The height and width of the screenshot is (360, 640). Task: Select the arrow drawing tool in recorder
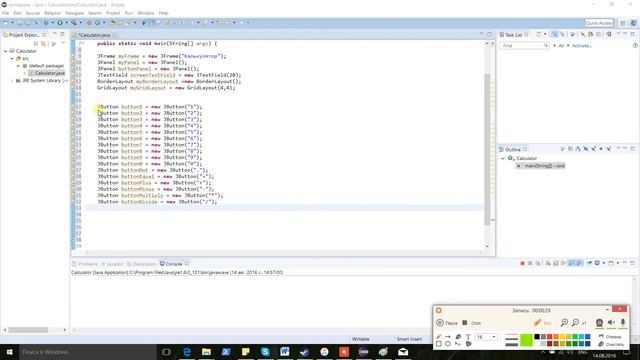[x=448, y=337]
